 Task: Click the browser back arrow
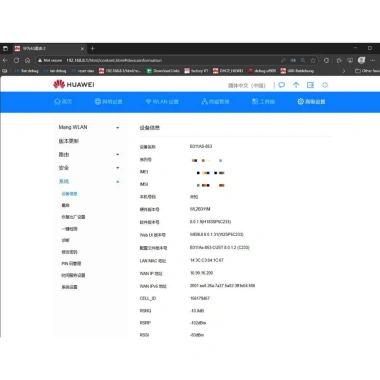5,60
